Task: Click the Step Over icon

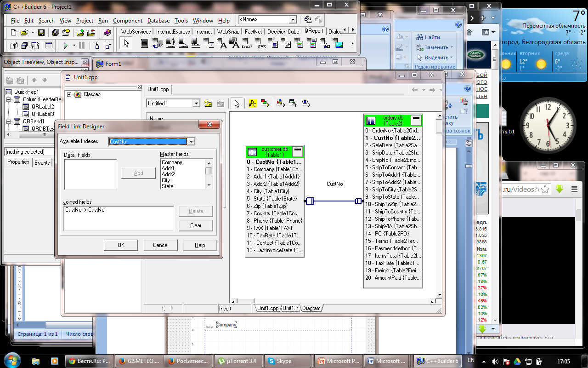Action: (107, 46)
